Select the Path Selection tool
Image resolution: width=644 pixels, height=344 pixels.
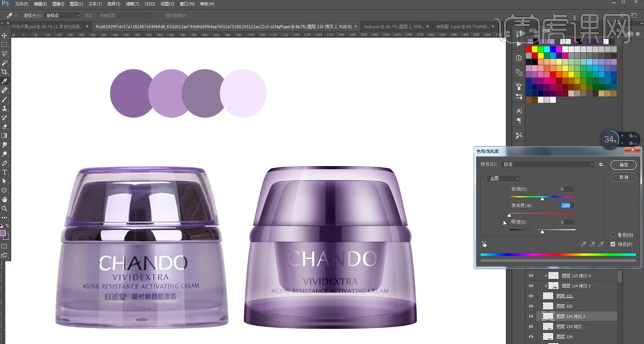point(5,181)
